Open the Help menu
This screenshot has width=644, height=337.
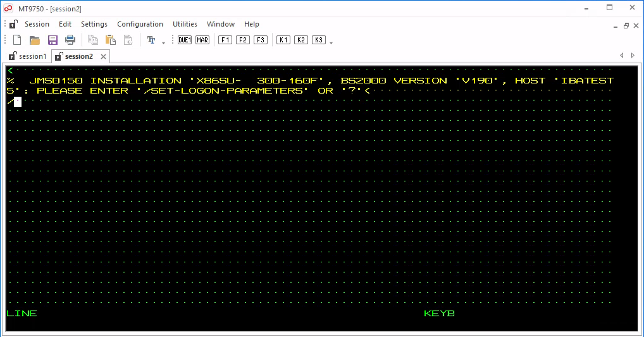tap(252, 24)
